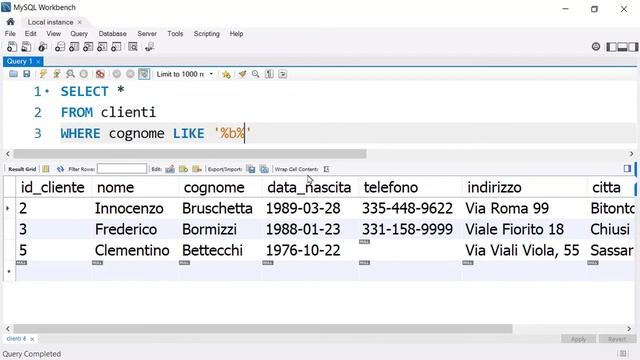The image size is (640, 360).
Task: Click the Home screen tab icon
Action: tap(11, 22)
